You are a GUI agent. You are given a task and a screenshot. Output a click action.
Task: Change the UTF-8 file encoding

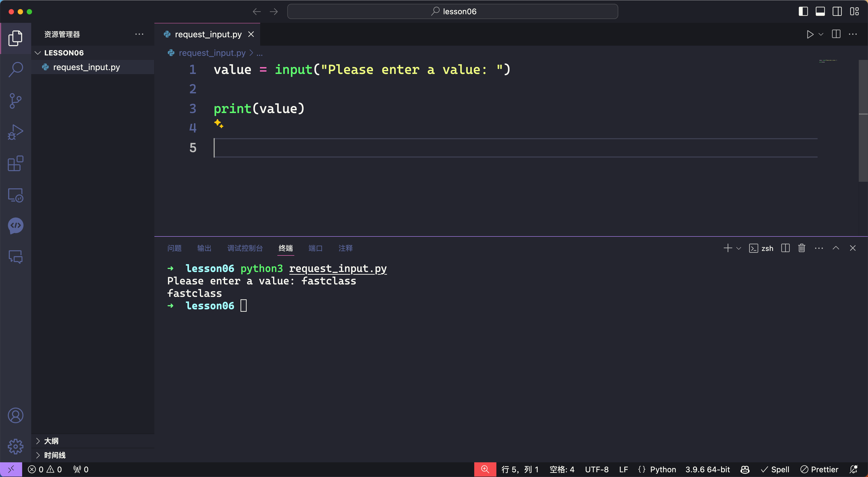click(x=597, y=469)
